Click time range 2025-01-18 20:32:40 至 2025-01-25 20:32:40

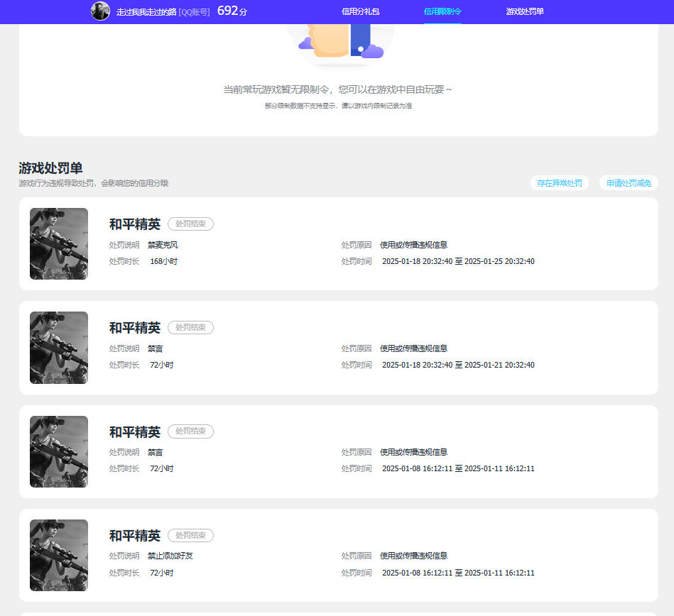coord(458,261)
